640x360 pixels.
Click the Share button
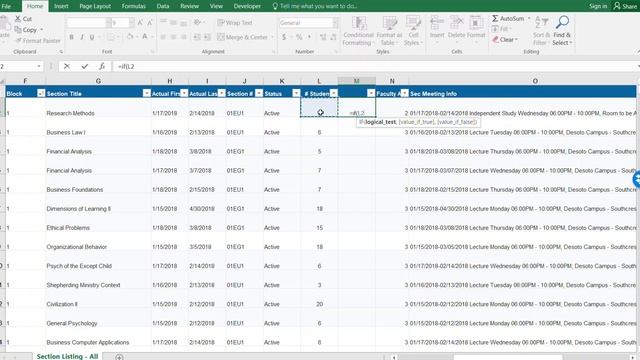coord(626,6)
